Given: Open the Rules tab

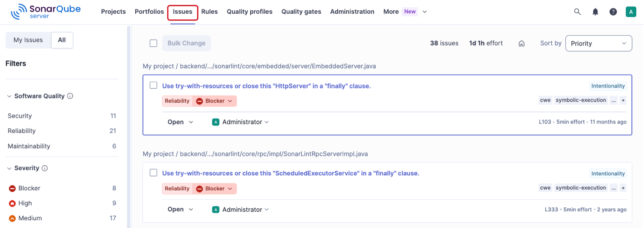Looking at the screenshot, I should click(x=210, y=12).
